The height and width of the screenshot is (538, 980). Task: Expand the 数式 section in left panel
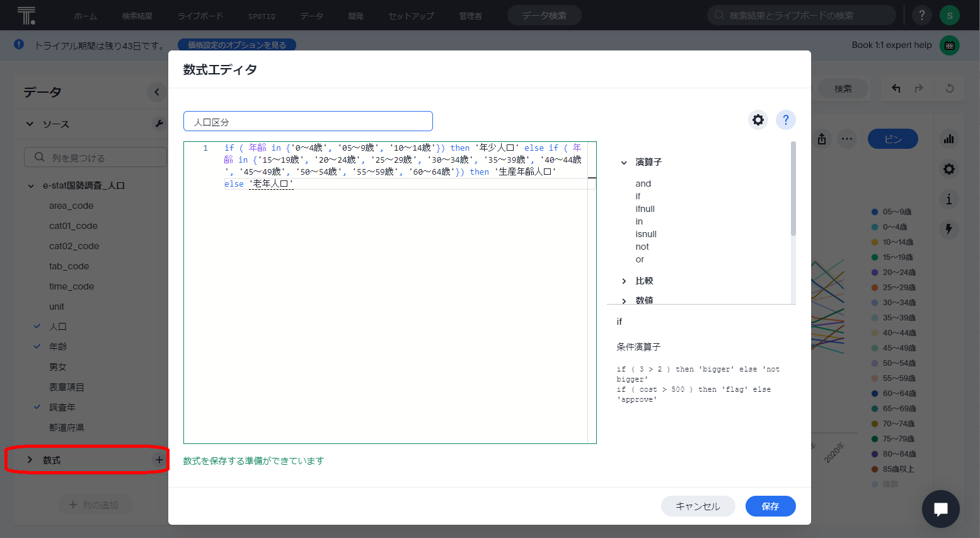coord(28,460)
